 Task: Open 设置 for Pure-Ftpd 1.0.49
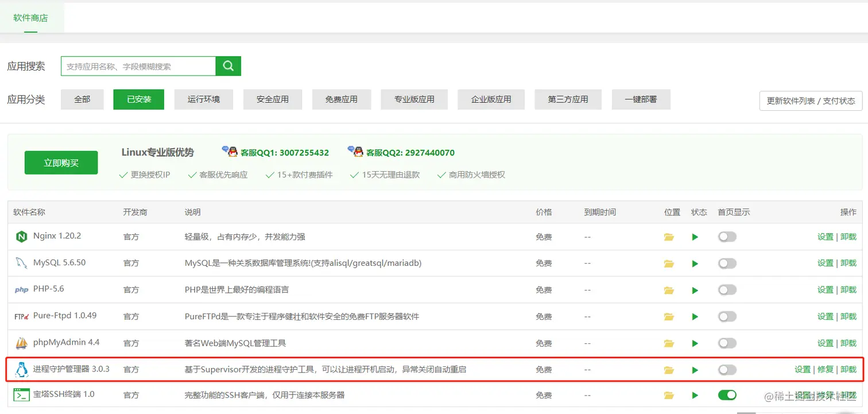[826, 316]
